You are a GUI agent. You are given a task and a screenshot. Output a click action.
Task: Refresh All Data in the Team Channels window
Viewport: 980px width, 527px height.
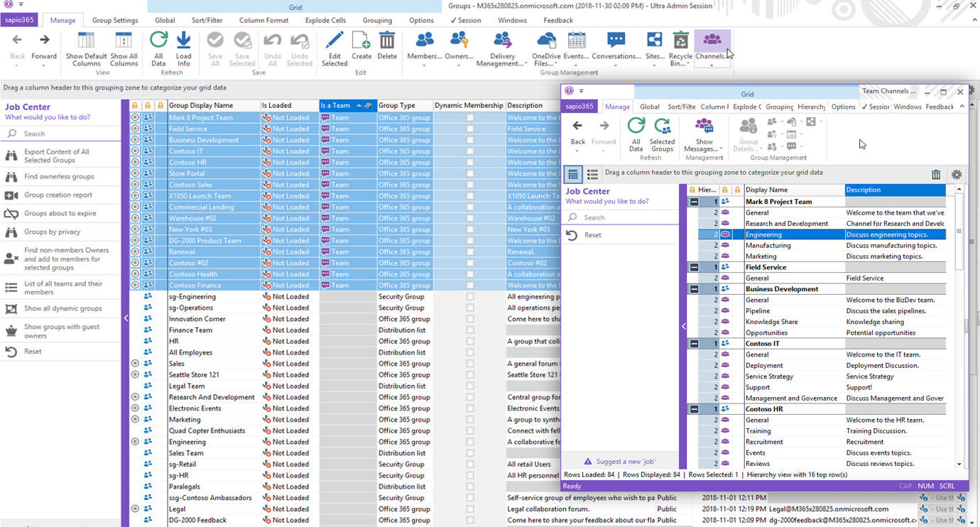click(636, 134)
